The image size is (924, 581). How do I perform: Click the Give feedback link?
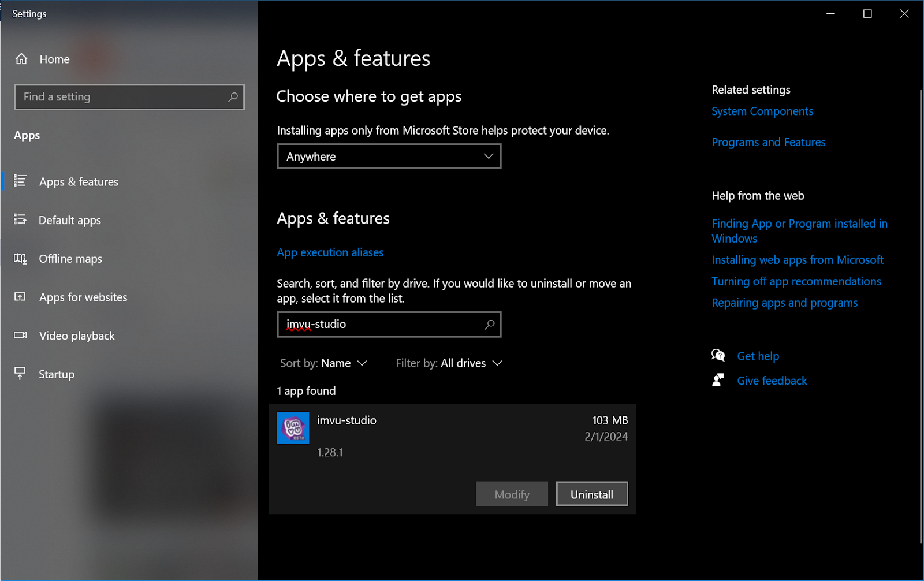point(772,381)
